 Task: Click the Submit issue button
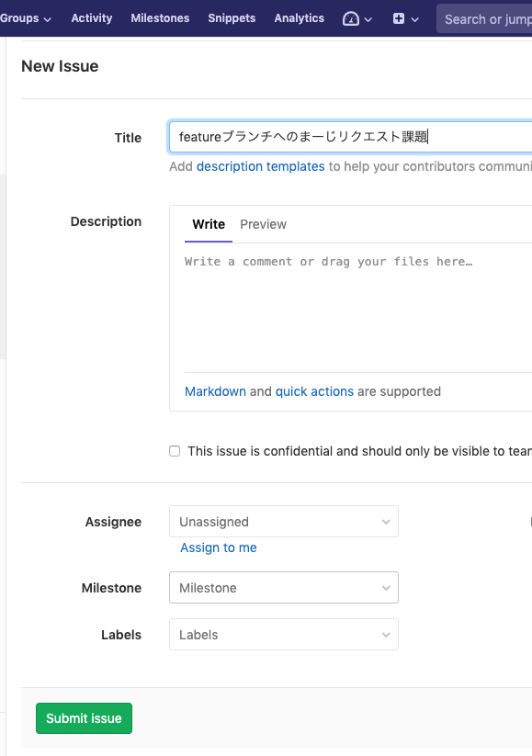[84, 718]
